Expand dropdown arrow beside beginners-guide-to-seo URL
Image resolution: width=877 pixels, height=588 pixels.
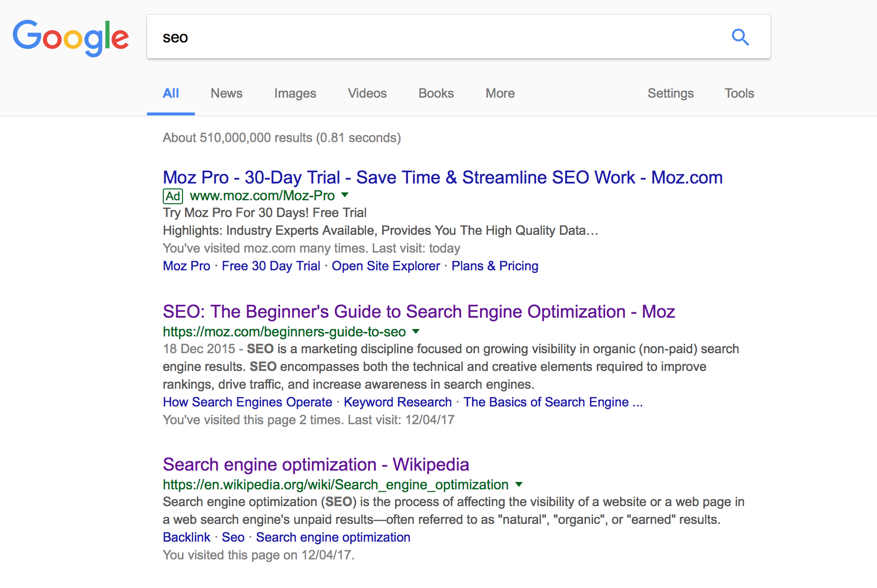416,331
